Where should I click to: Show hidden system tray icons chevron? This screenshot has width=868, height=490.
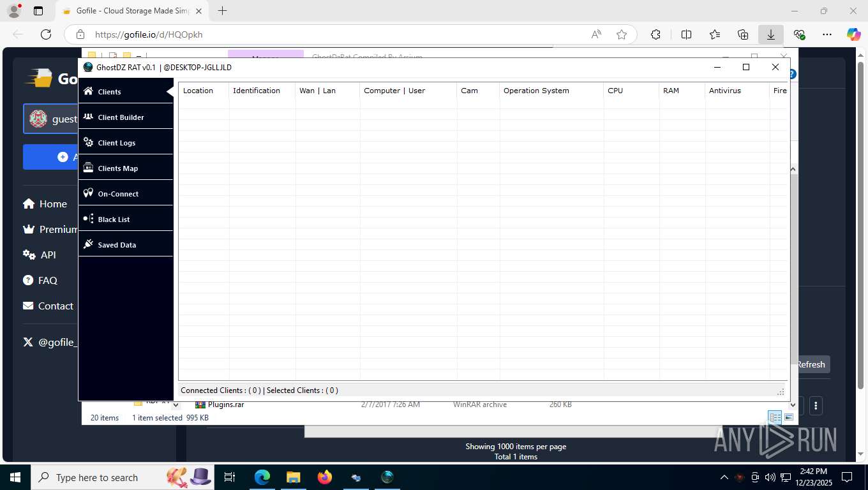(724, 477)
